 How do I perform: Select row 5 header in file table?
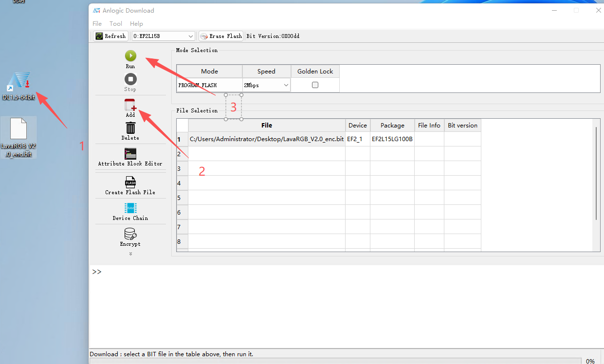182,198
